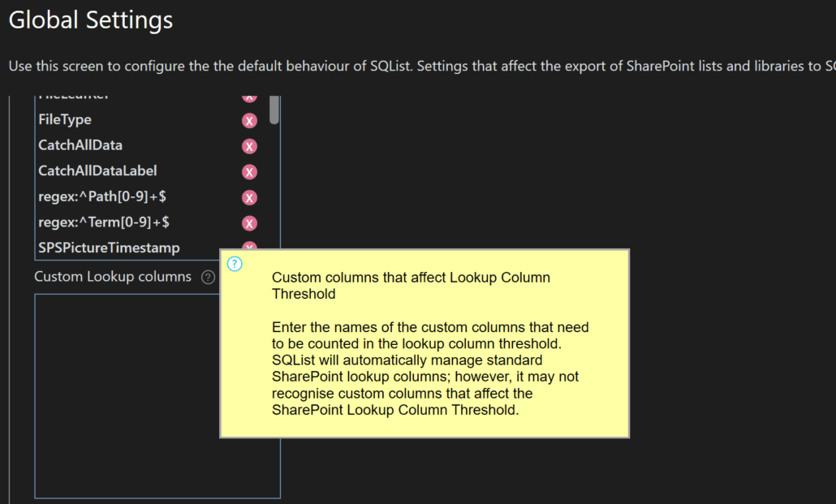The image size is (836, 504).
Task: Click the tooltip title about Lookup Column Threshold
Action: click(411, 286)
